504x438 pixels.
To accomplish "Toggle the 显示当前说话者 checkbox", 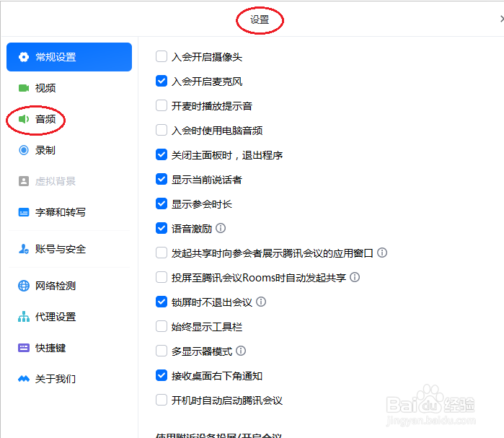I will pyautogui.click(x=162, y=179).
